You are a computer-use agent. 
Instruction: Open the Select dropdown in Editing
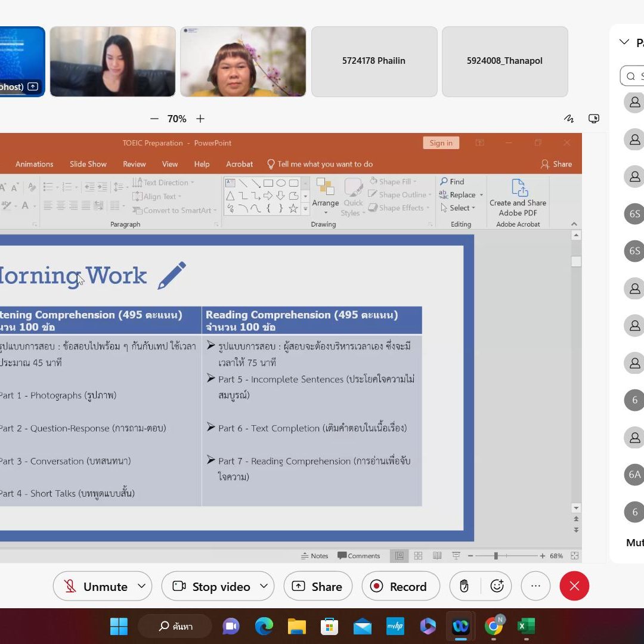[x=458, y=208]
